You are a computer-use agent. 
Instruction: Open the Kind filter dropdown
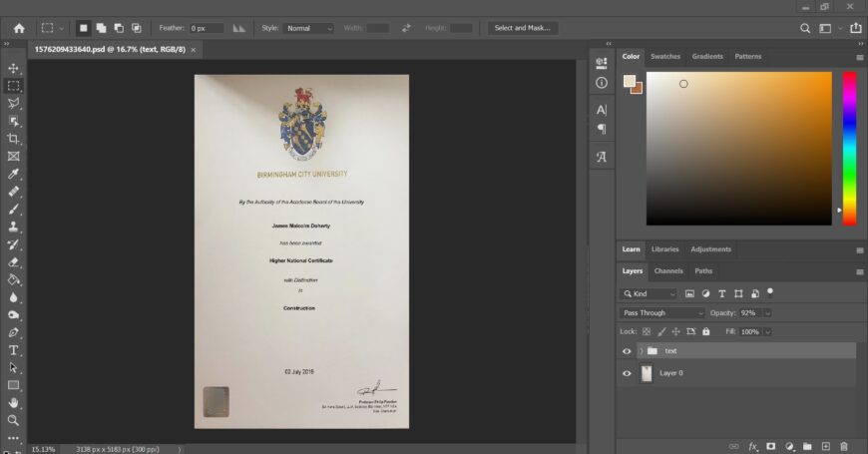click(649, 294)
